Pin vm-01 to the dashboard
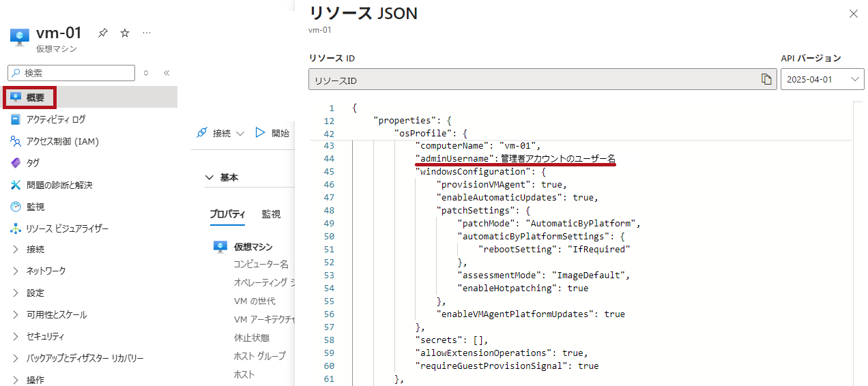 tap(102, 33)
